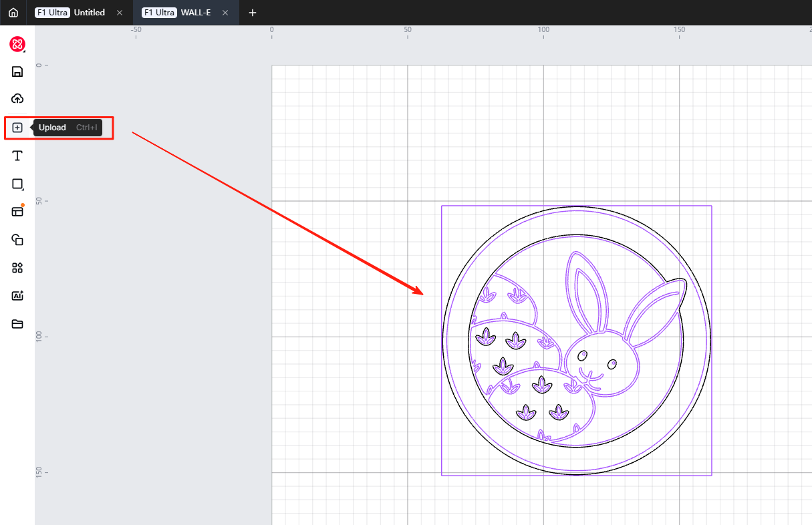The image size is (812, 525).
Task: Close the WALL-E tab
Action: (x=225, y=13)
